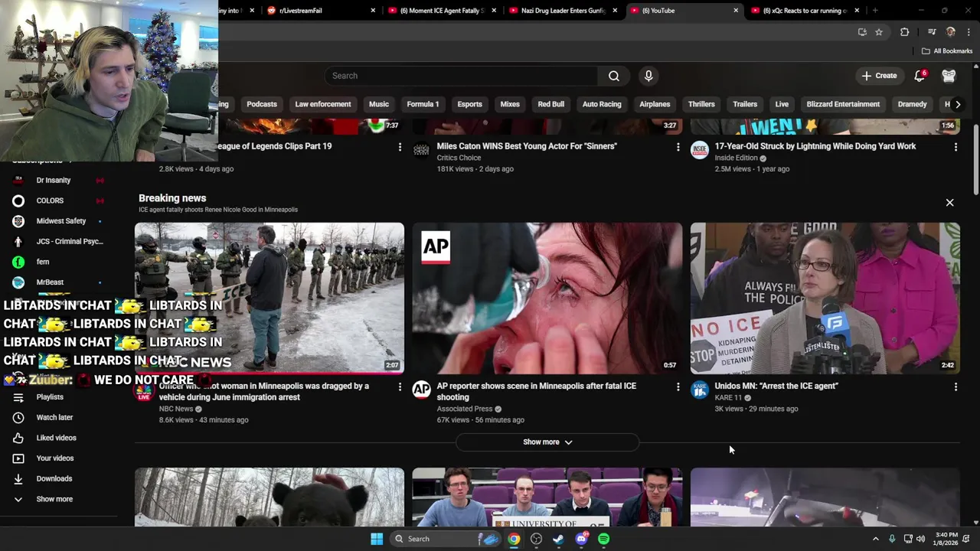
Task: Click the Critics Choice channel avatar
Action: click(x=422, y=150)
